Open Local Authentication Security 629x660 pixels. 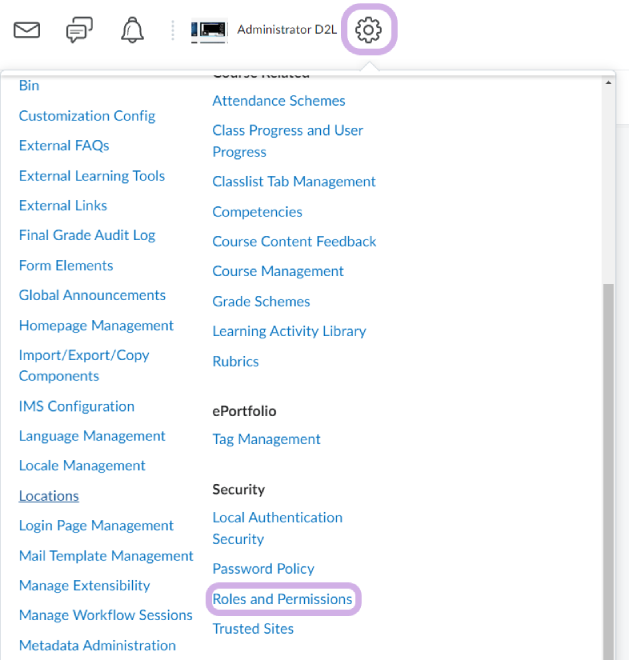click(x=277, y=528)
